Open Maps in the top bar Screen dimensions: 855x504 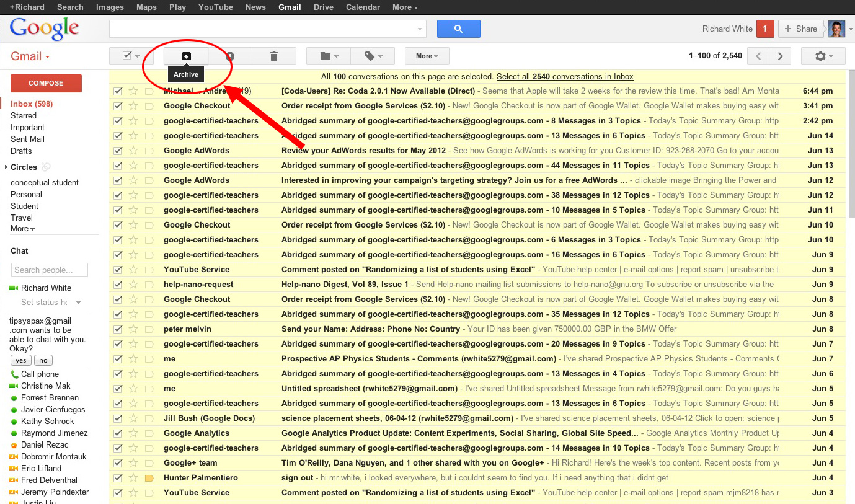[x=146, y=7]
